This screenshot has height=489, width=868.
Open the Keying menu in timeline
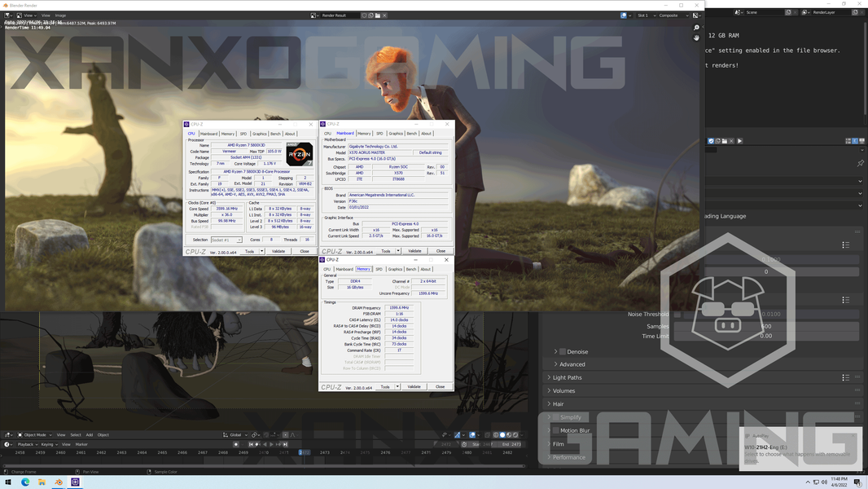click(x=49, y=444)
